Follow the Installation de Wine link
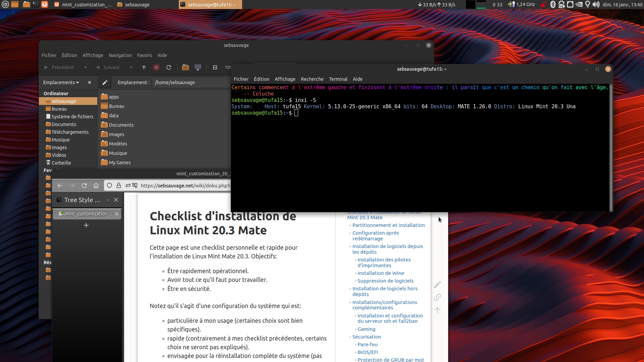 (380, 273)
